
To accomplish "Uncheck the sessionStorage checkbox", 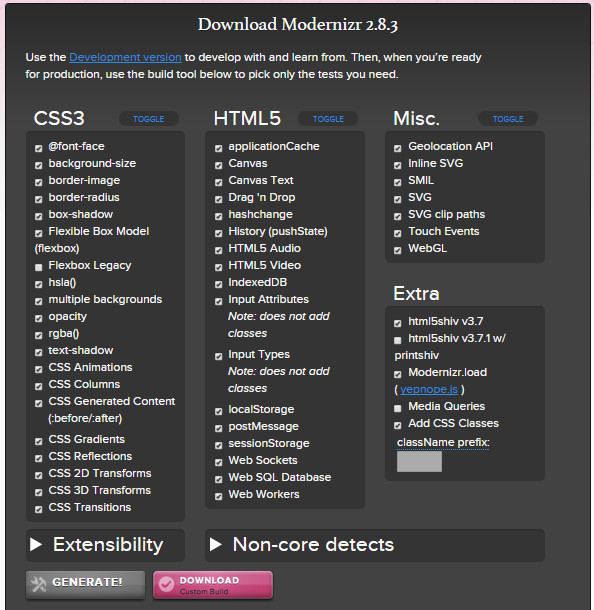I will click(x=219, y=445).
